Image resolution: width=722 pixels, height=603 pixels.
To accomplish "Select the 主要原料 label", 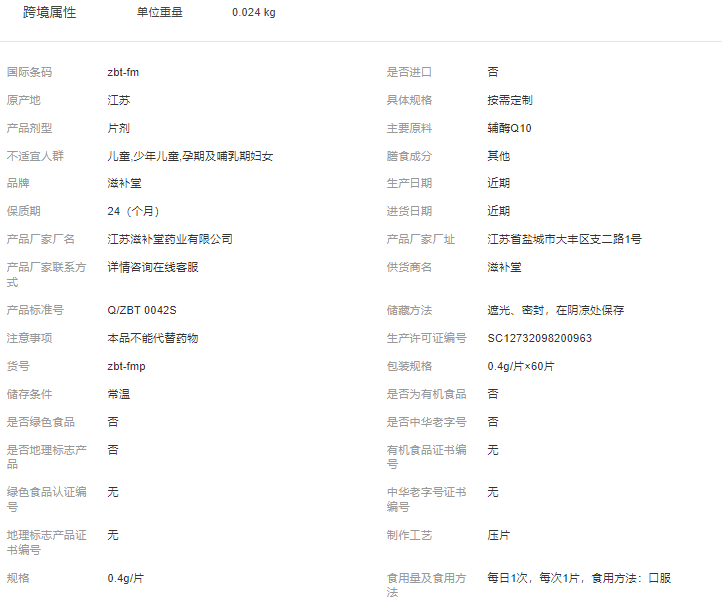I will pyautogui.click(x=409, y=128).
